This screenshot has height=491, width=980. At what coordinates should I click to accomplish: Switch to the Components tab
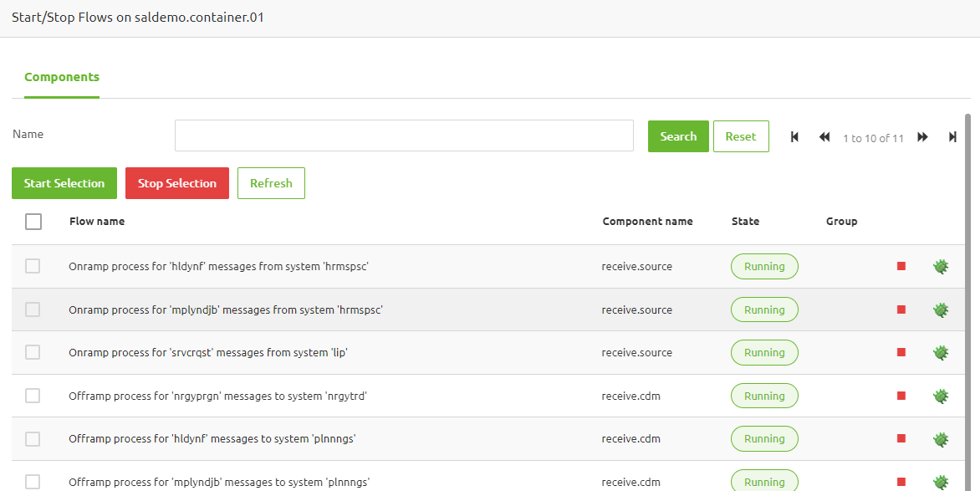(x=62, y=76)
